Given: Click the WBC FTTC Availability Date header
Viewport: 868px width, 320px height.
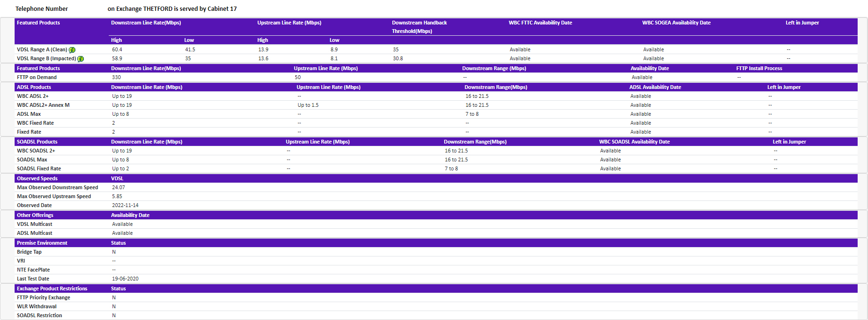Looking at the screenshot, I should point(540,23).
